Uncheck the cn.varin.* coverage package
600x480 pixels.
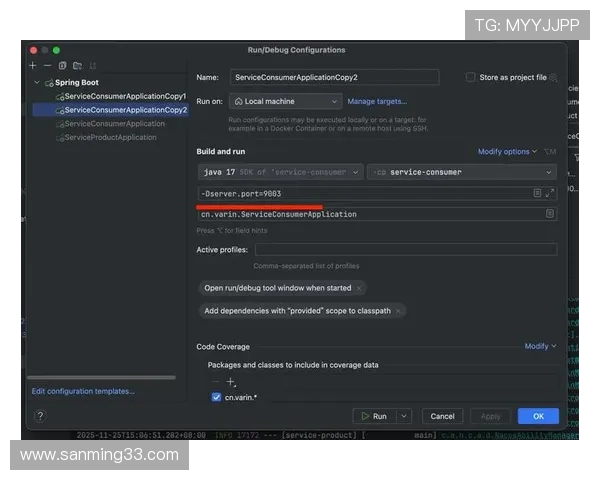216,397
